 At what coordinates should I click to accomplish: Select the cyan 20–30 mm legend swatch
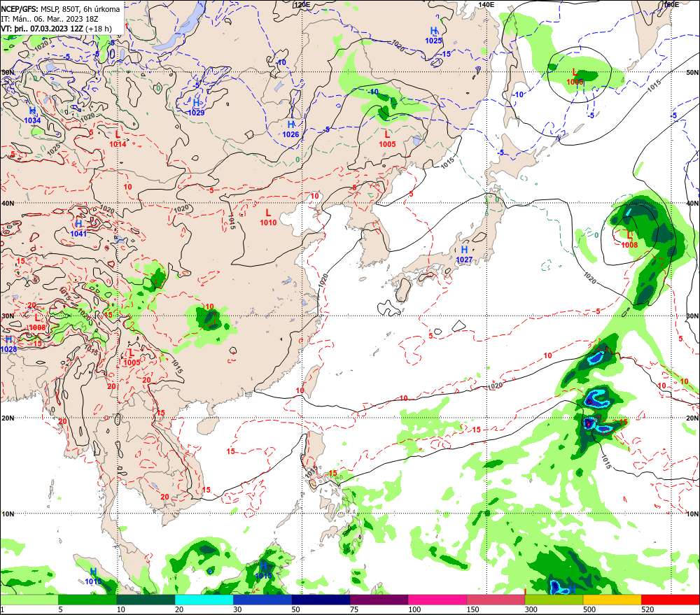click(204, 600)
